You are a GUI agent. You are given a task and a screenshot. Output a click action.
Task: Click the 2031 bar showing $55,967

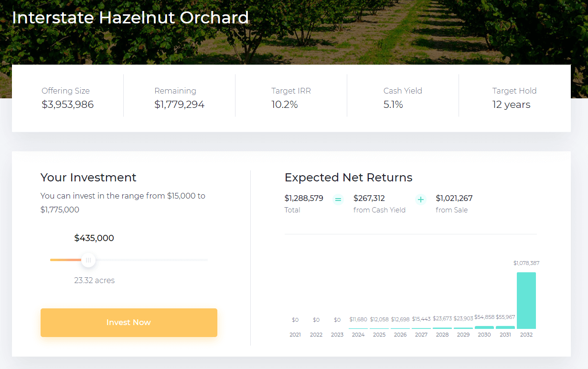click(x=505, y=327)
